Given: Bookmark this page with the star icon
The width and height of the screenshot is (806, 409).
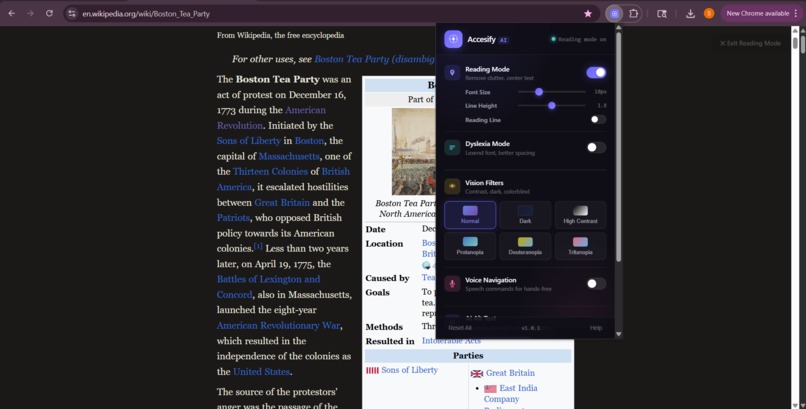Looking at the screenshot, I should [x=588, y=14].
